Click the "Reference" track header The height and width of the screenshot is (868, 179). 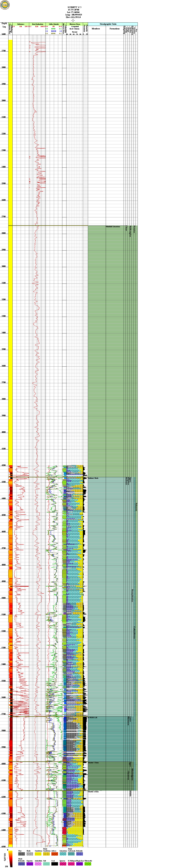(x=21, y=24)
